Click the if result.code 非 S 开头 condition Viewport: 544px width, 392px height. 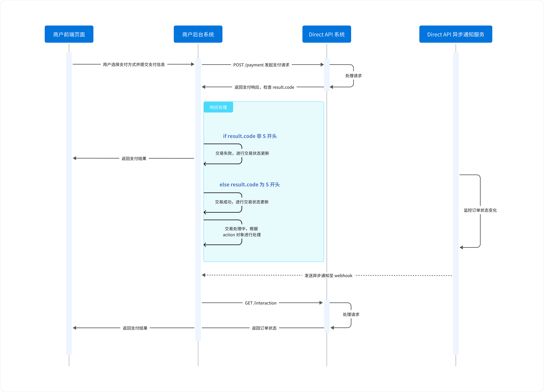(x=250, y=136)
